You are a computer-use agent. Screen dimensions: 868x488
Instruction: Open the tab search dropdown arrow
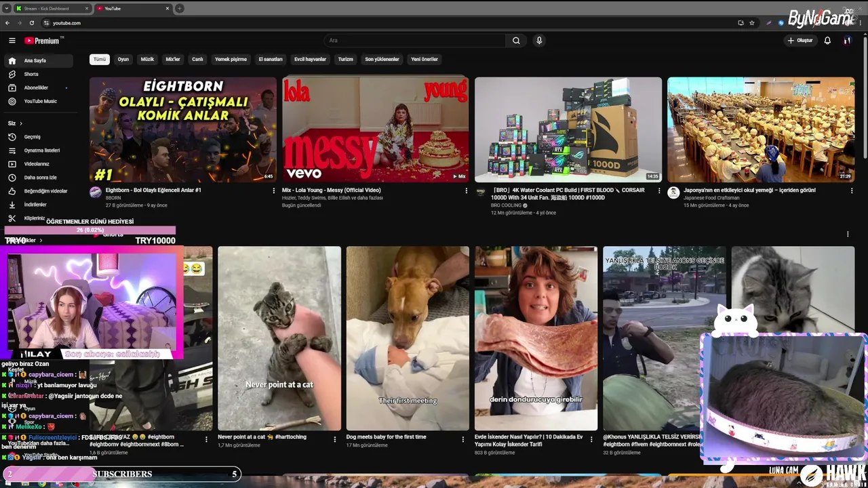pyautogui.click(x=7, y=9)
